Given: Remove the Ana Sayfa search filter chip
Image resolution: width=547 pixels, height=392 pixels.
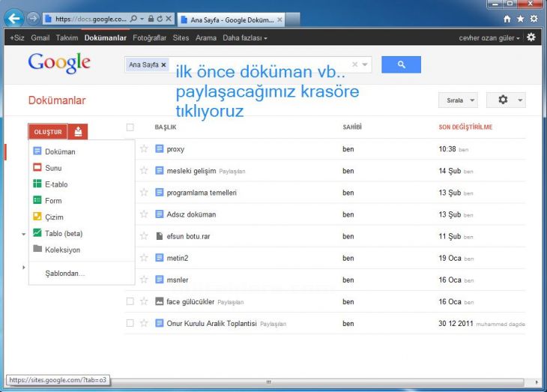Looking at the screenshot, I should pyautogui.click(x=163, y=65).
